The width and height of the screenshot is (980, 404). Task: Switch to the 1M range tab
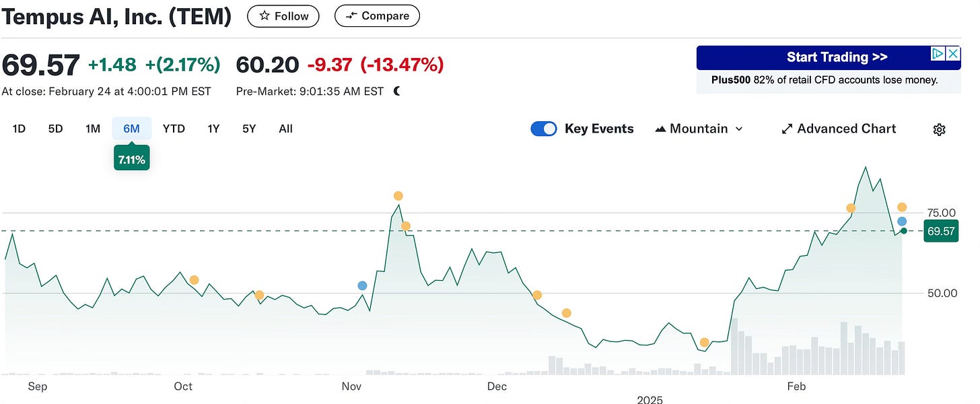[93, 129]
